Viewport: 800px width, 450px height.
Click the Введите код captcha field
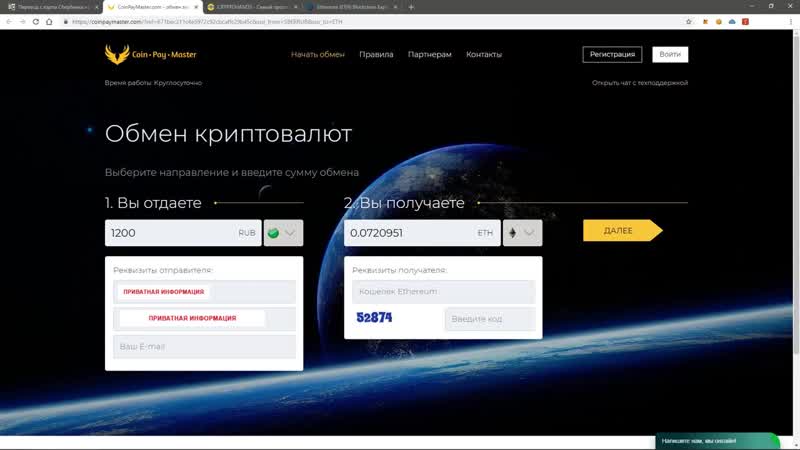pos(490,319)
